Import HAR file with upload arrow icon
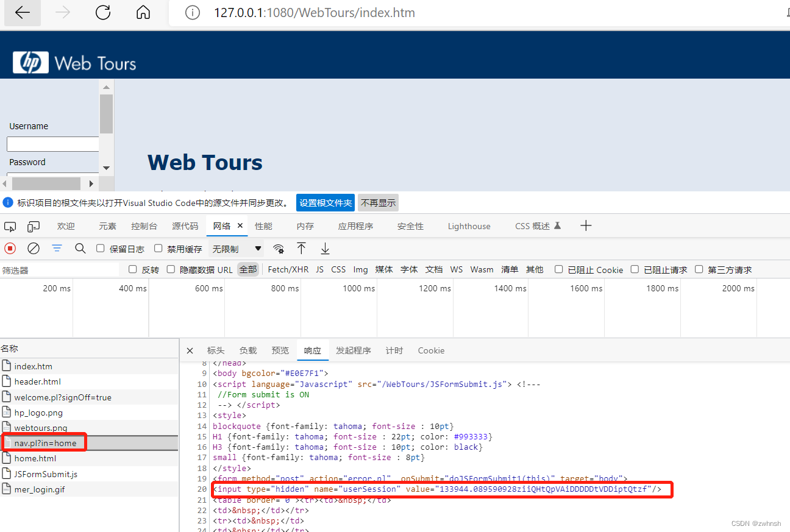The height and width of the screenshot is (532, 790). point(301,248)
